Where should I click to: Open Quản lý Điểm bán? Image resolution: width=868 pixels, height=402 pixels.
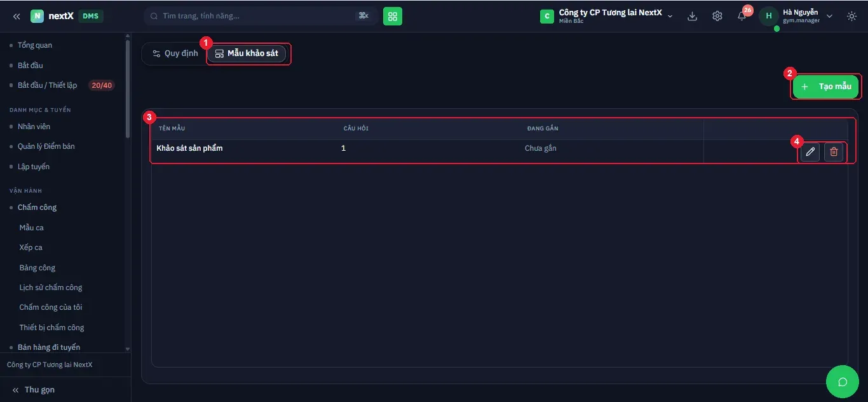pos(46,146)
